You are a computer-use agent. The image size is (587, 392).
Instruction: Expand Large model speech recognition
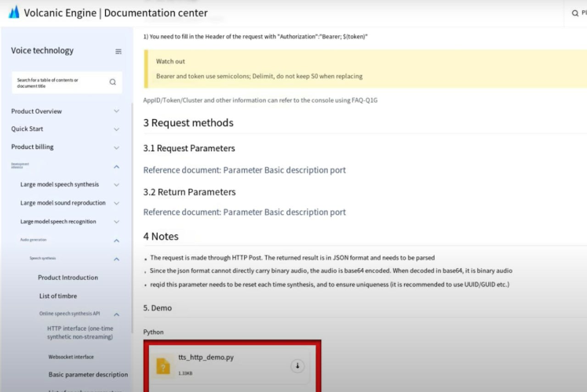pyautogui.click(x=117, y=222)
